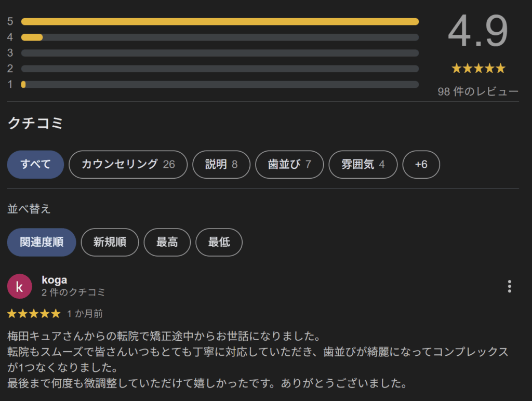Sort reviews by 関連度順
This screenshot has height=401, width=532.
click(42, 242)
